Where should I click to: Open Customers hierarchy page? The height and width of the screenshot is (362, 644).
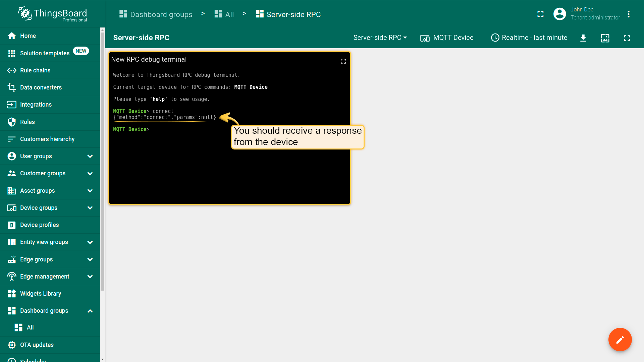[x=50, y=139]
